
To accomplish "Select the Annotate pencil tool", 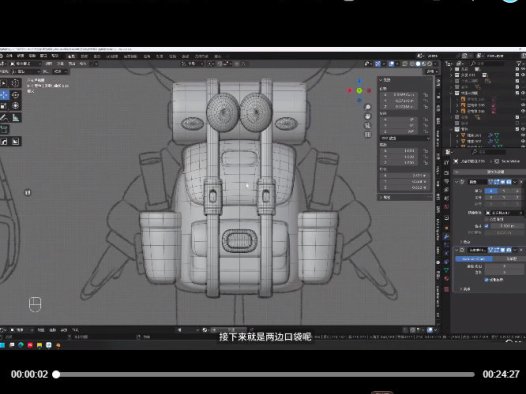I will [4, 117].
